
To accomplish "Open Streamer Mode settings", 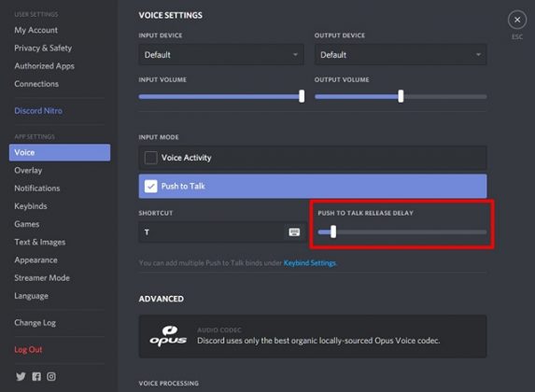I will [x=42, y=278].
